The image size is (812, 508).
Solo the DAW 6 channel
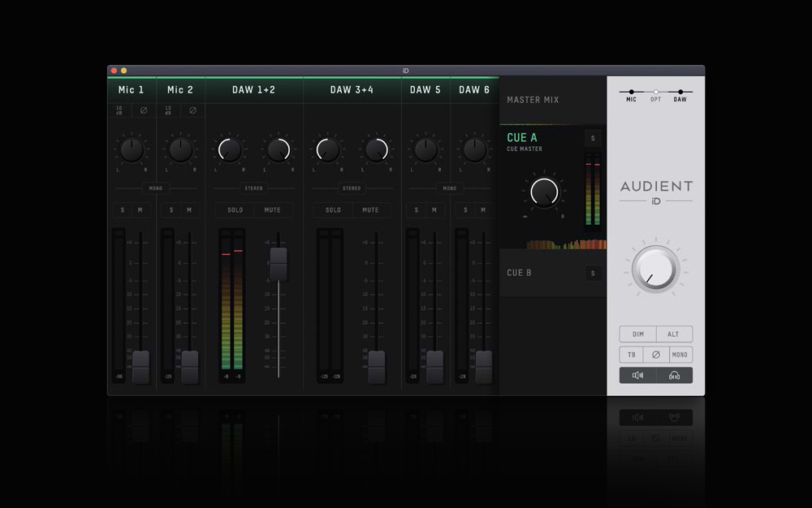point(465,210)
